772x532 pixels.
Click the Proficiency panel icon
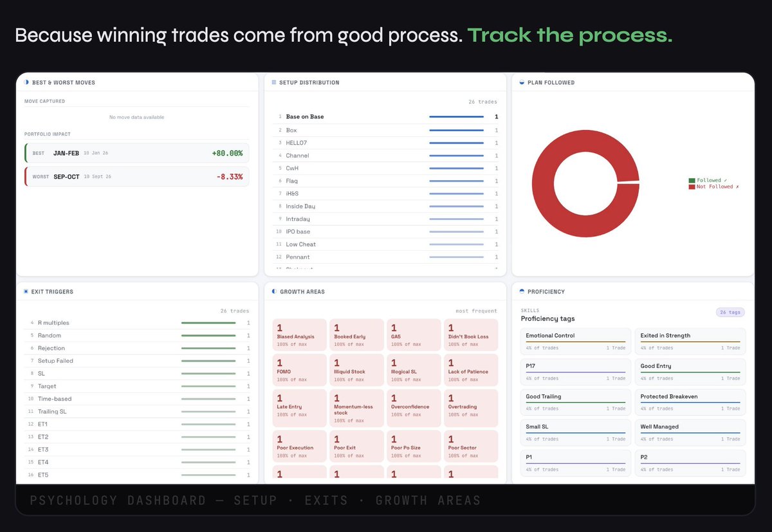pyautogui.click(x=522, y=291)
